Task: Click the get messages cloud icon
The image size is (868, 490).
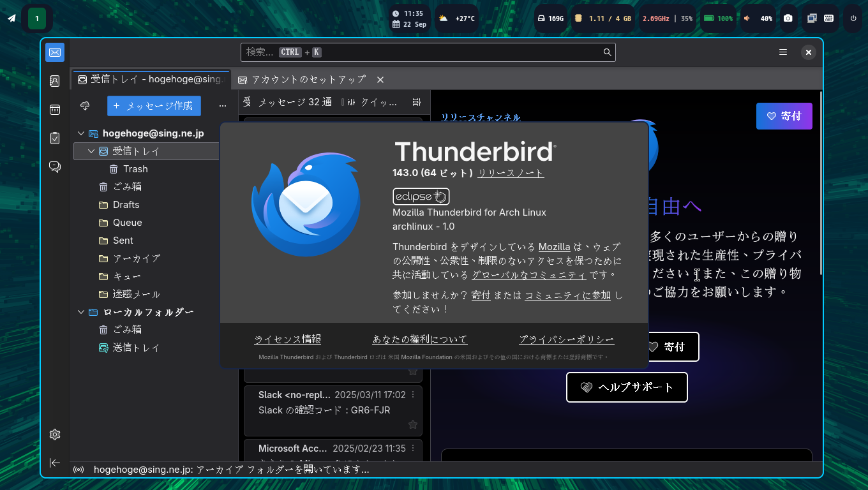Action: coord(85,106)
